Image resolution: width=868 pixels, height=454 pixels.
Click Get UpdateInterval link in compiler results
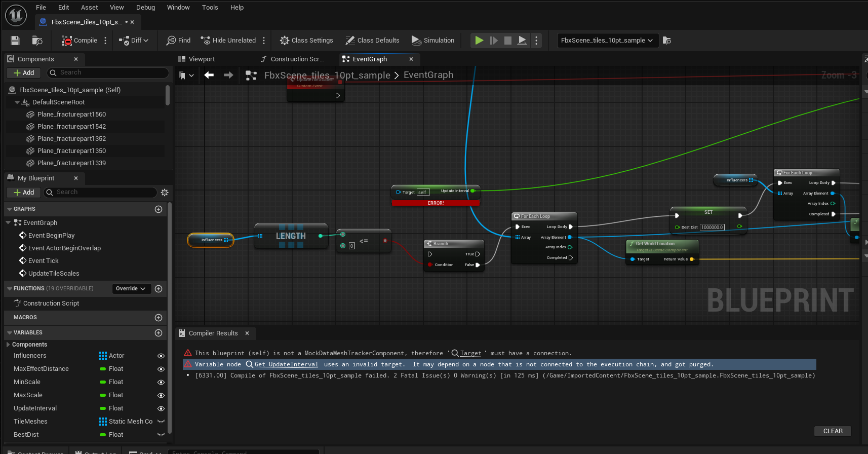click(286, 364)
